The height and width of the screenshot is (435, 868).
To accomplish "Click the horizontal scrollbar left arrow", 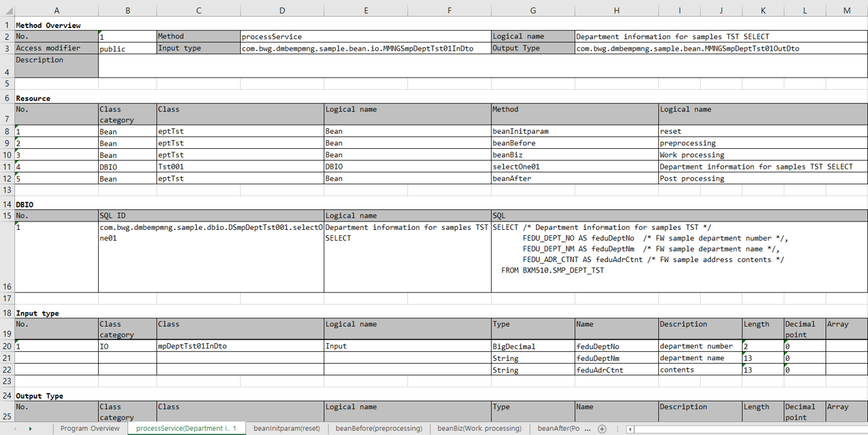I will (x=630, y=429).
